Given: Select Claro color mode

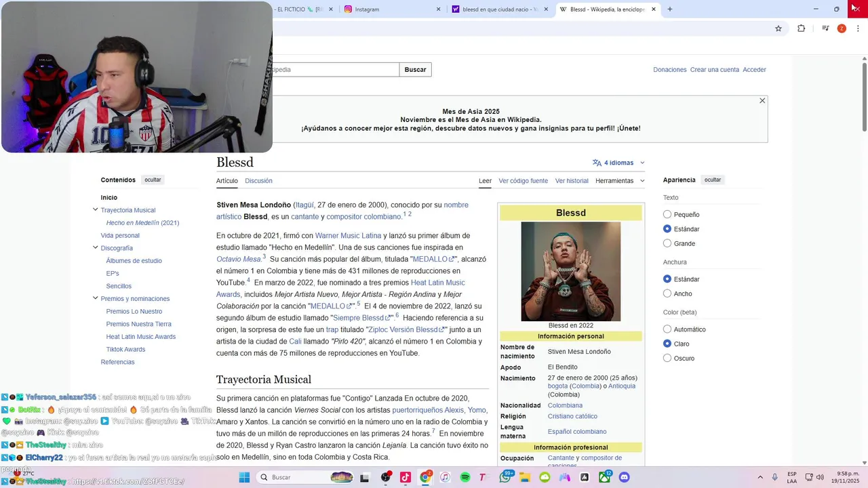Looking at the screenshot, I should 667,344.
